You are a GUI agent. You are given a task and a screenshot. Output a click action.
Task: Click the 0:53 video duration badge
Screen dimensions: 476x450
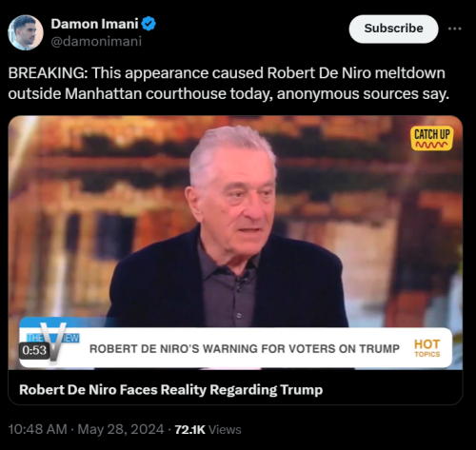[34, 350]
